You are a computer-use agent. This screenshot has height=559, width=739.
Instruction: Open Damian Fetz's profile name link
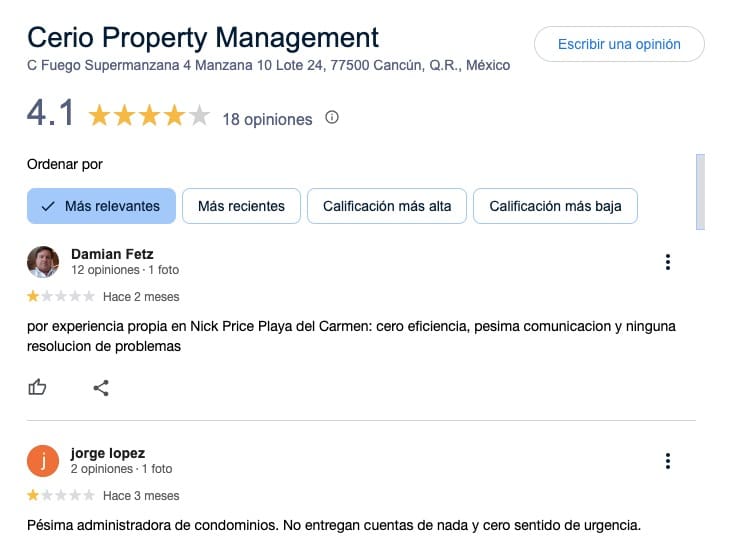pyautogui.click(x=112, y=254)
